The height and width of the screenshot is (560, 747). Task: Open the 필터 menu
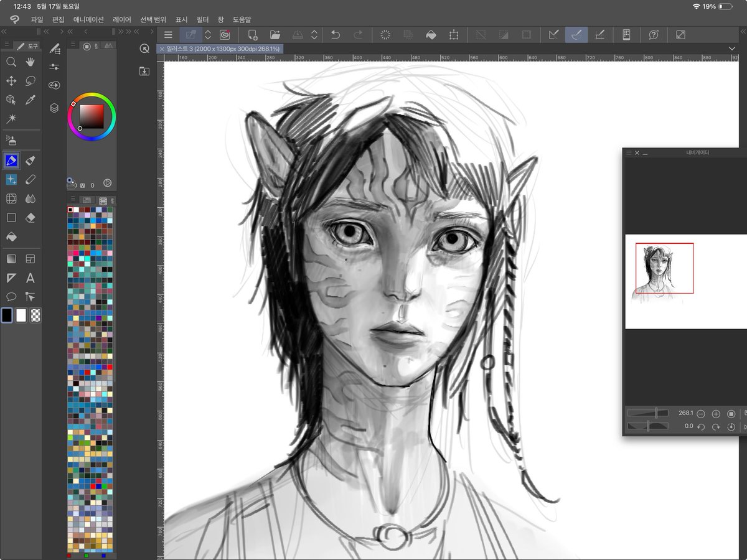[x=202, y=19]
